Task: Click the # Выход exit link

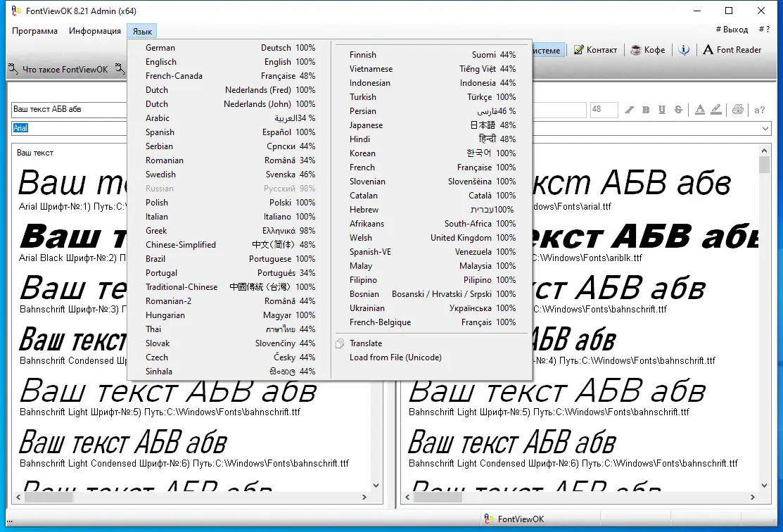Action: 732,30
